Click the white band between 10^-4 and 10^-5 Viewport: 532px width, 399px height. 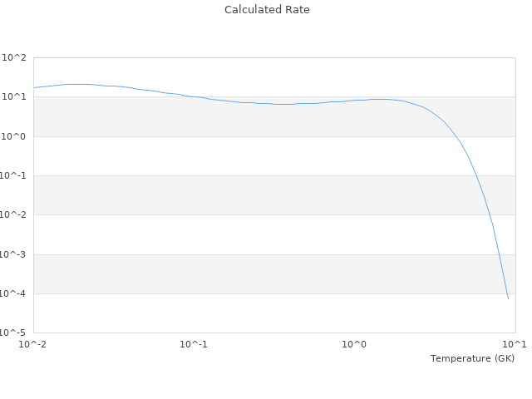point(249,313)
